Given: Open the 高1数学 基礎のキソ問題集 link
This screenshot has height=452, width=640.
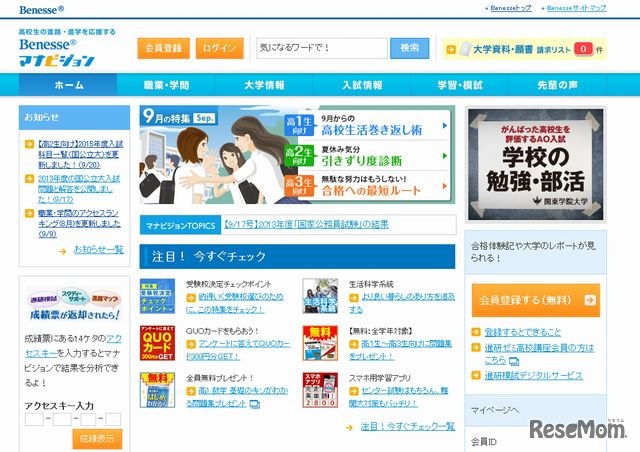Looking at the screenshot, I should [x=237, y=397].
